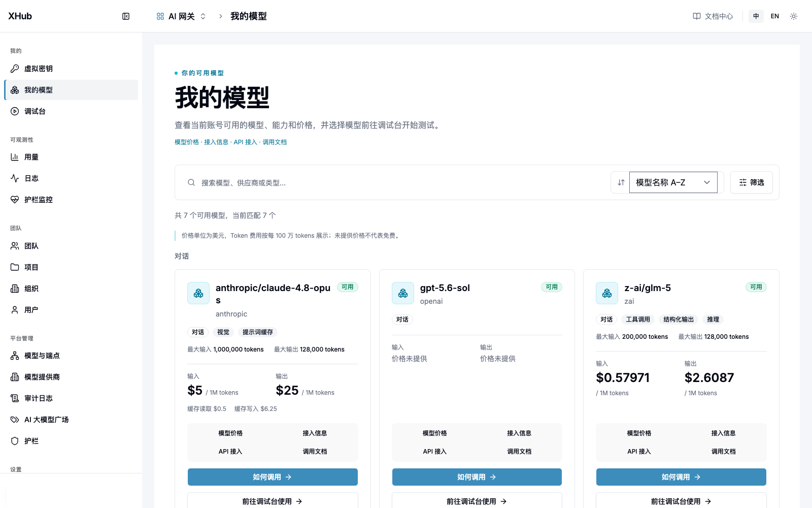
Task: Open 模型提供商 in the sidebar
Action: [71, 377]
